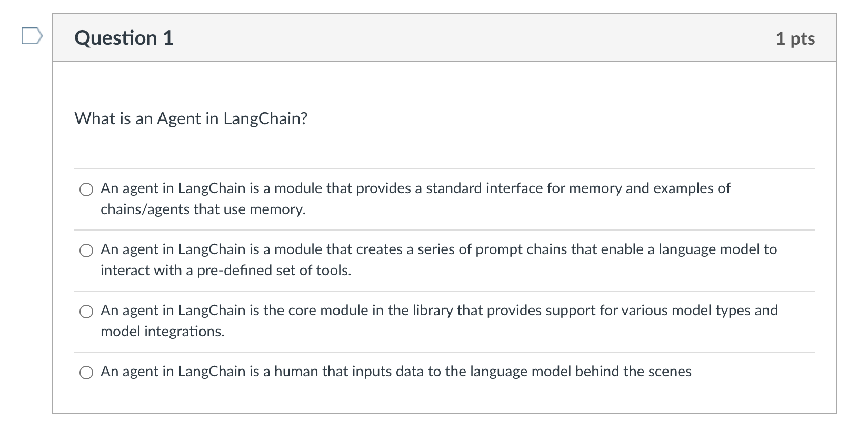Click the line 'interact with a pre-defined set of tools.'
The image size is (868, 430).
pos(226,271)
